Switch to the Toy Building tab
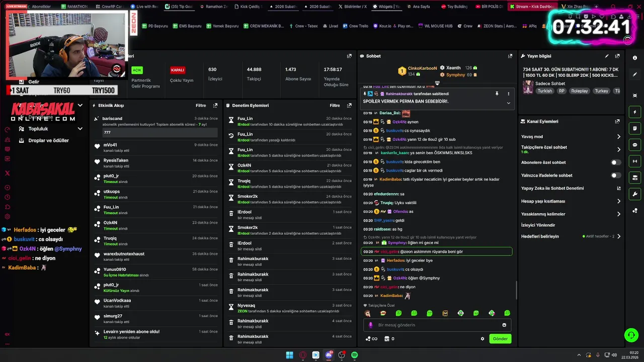The image size is (644, 362). (454, 7)
